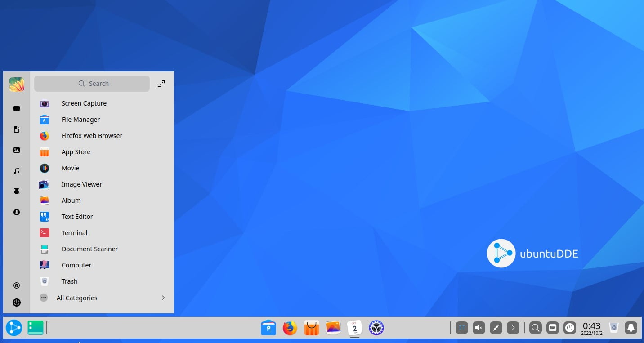Toggle Multitasking View beside the launcher button
Viewport: 644px width, 343px height.
[36, 328]
